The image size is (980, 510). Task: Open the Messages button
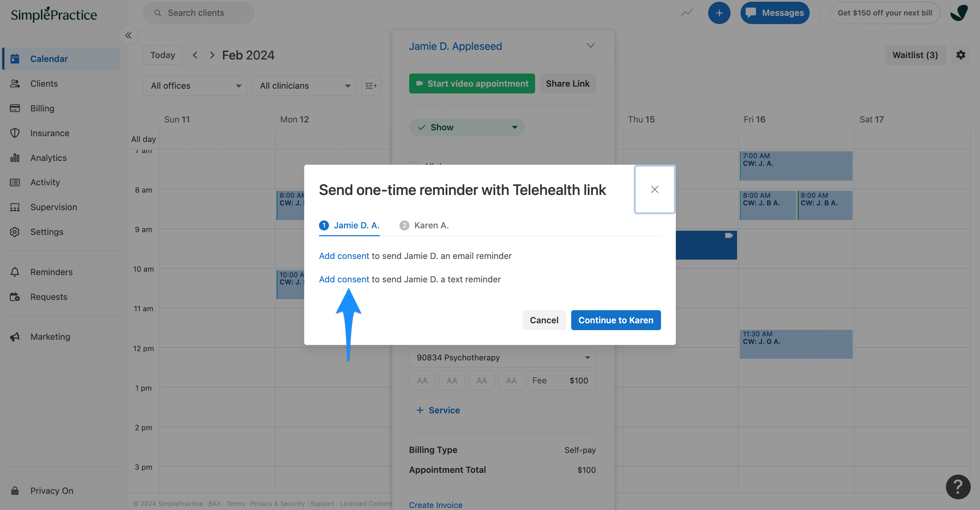(x=775, y=13)
